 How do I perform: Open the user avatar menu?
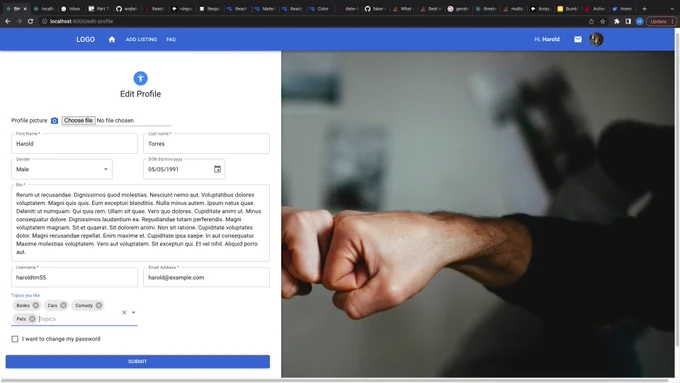click(x=596, y=39)
